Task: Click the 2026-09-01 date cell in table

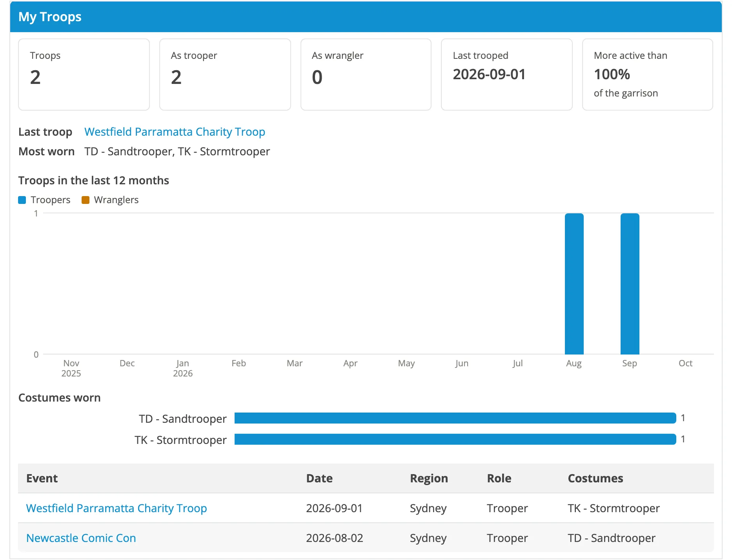Action: [334, 508]
